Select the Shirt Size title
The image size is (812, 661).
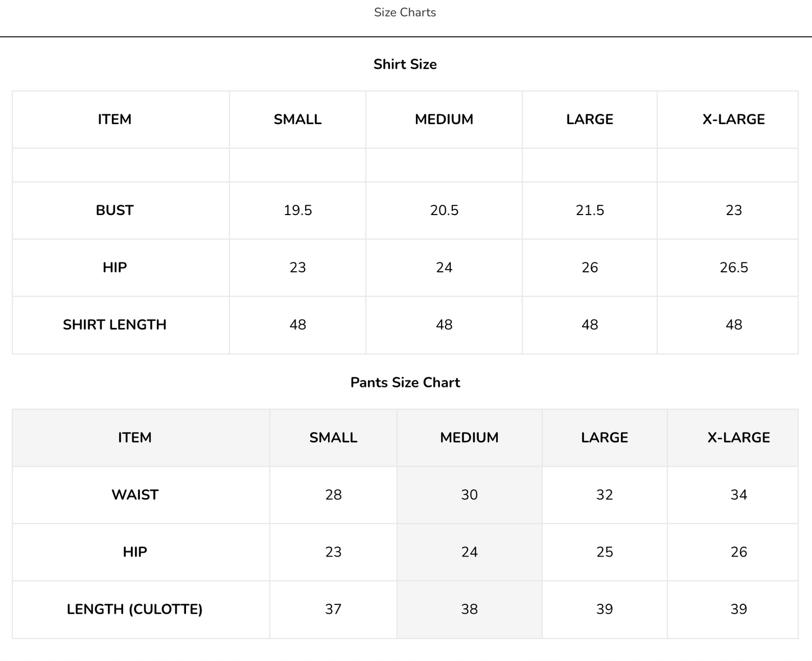[x=405, y=64]
